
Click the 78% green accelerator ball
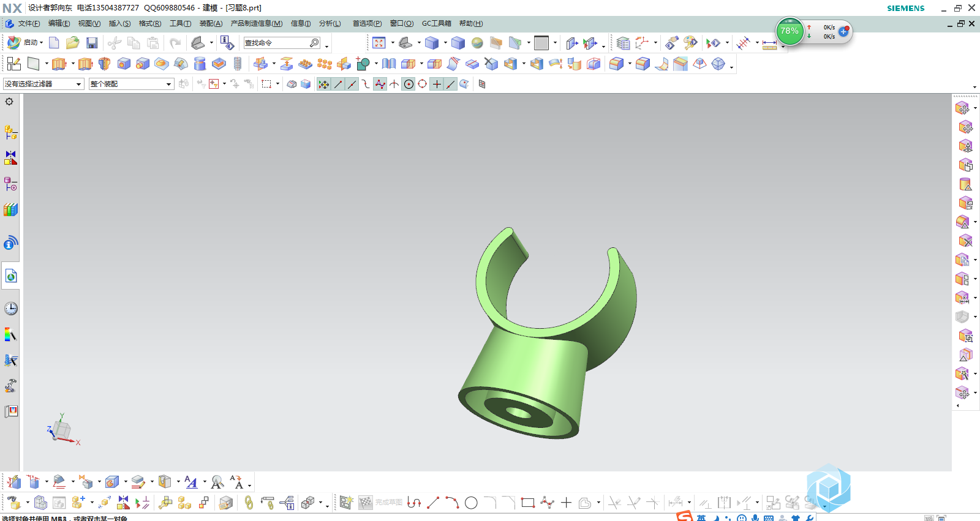(x=790, y=31)
